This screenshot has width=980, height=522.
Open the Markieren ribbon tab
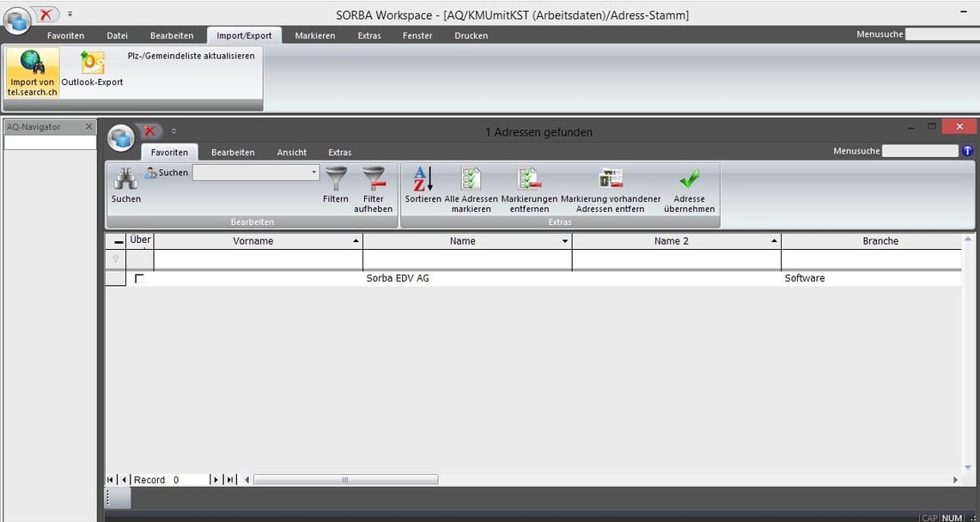click(315, 35)
